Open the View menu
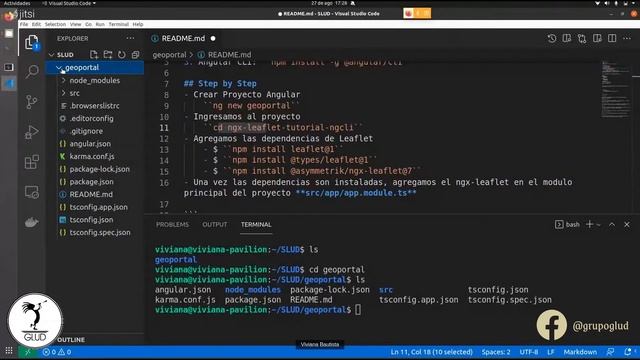The width and height of the screenshot is (640, 360). pyautogui.click(x=76, y=24)
